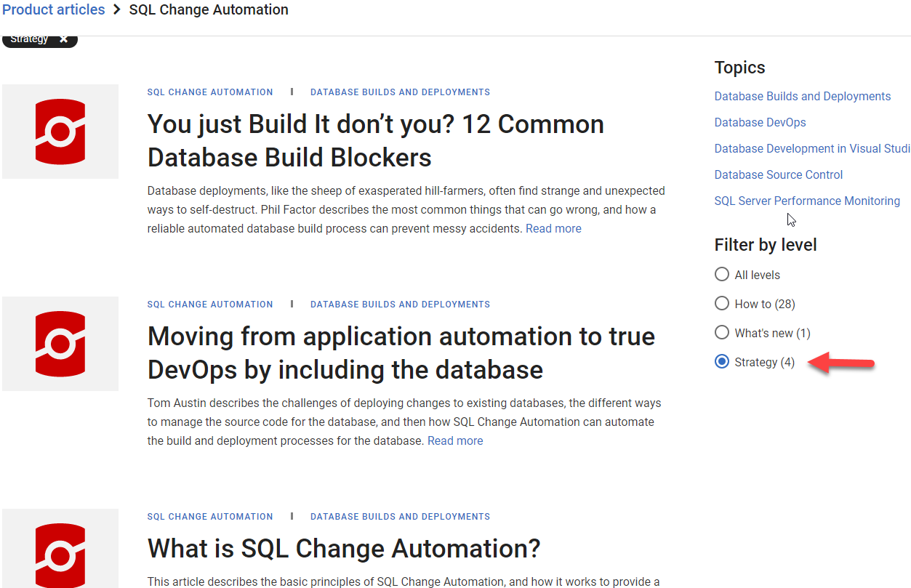Click the database icon beside What is SQL Change Automation
Screen dimensions: 911x588
(x=60, y=554)
